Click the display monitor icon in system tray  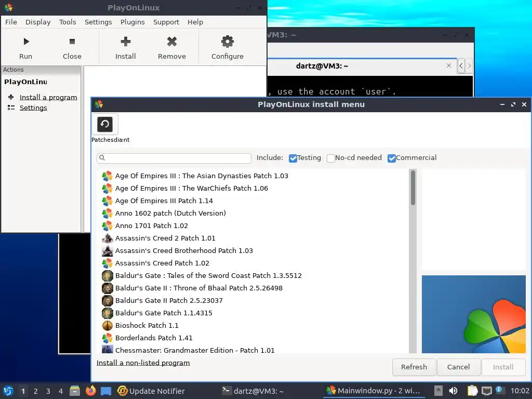(x=486, y=391)
